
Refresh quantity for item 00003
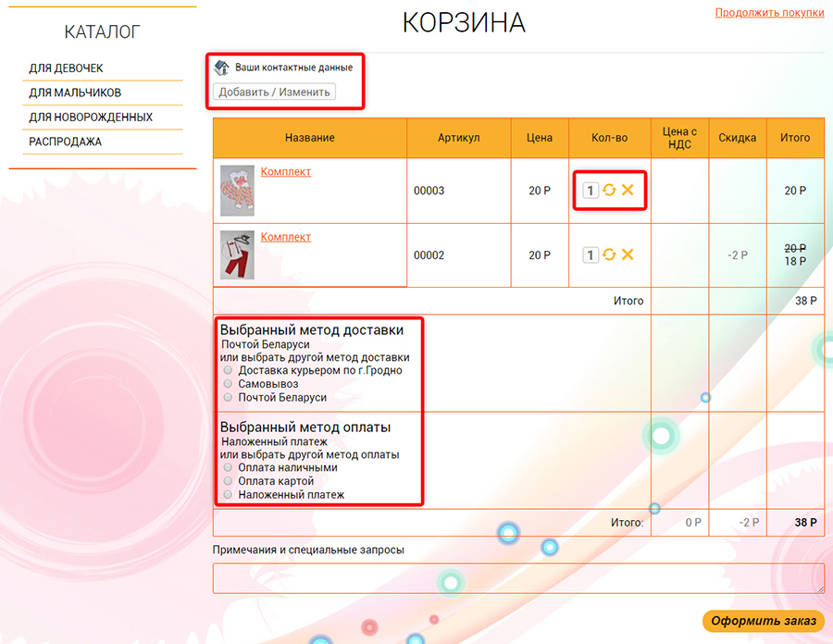pyautogui.click(x=609, y=190)
